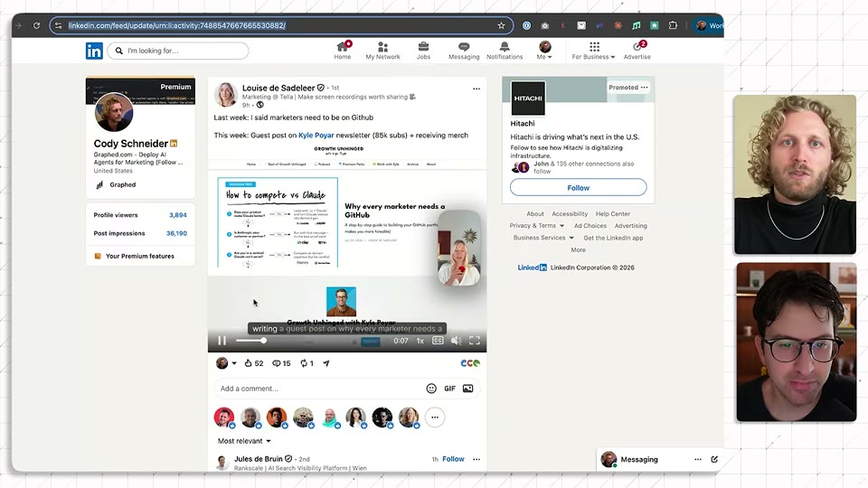The height and width of the screenshot is (488, 868).
Task: Open browser profile Work button
Action: click(710, 25)
